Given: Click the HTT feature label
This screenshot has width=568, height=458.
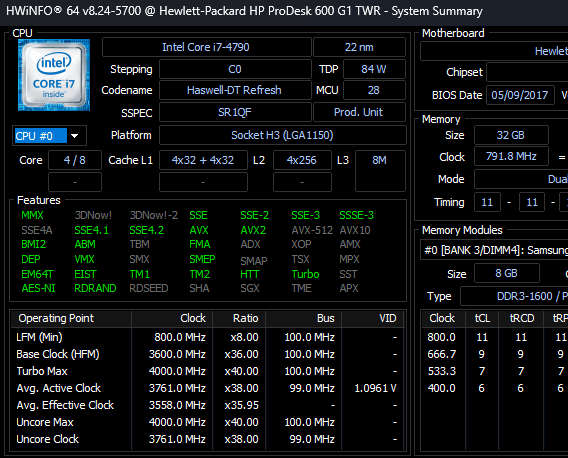Looking at the screenshot, I should 250,274.
